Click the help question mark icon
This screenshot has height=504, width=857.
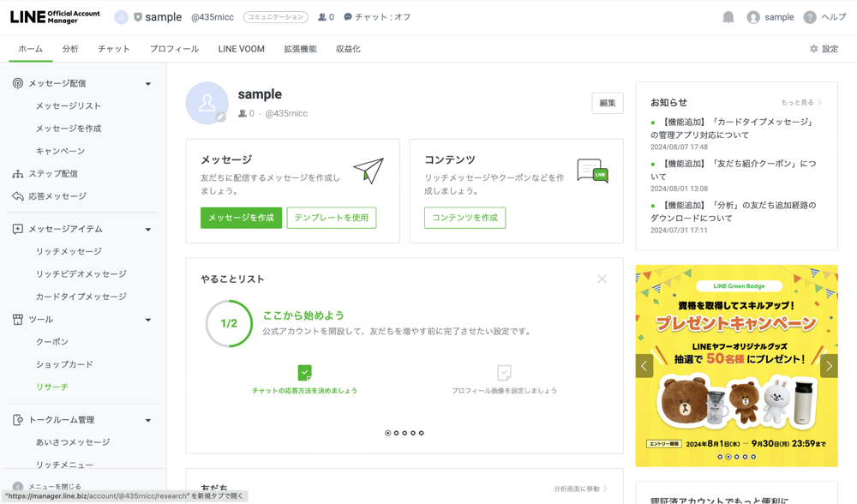click(x=810, y=17)
